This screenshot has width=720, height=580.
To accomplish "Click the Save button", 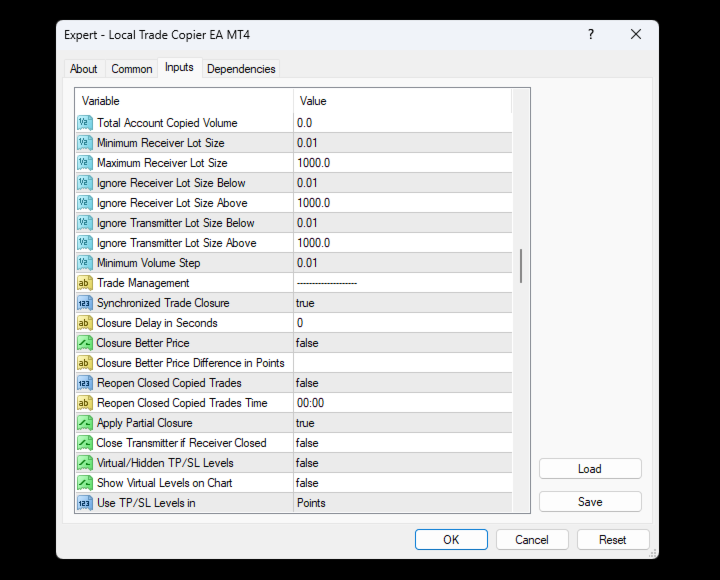I will pos(590,502).
